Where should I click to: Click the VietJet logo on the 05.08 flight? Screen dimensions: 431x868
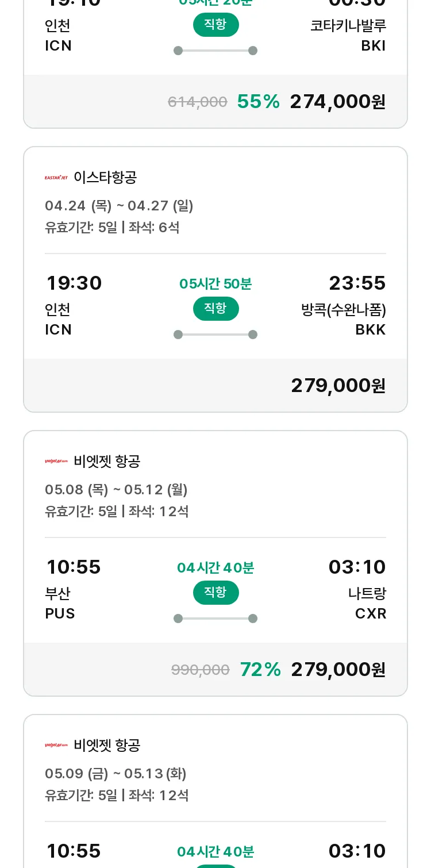[x=56, y=462]
